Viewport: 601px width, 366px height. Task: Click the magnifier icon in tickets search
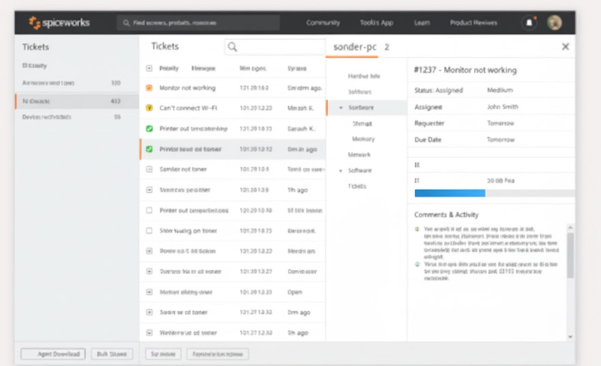pos(232,47)
